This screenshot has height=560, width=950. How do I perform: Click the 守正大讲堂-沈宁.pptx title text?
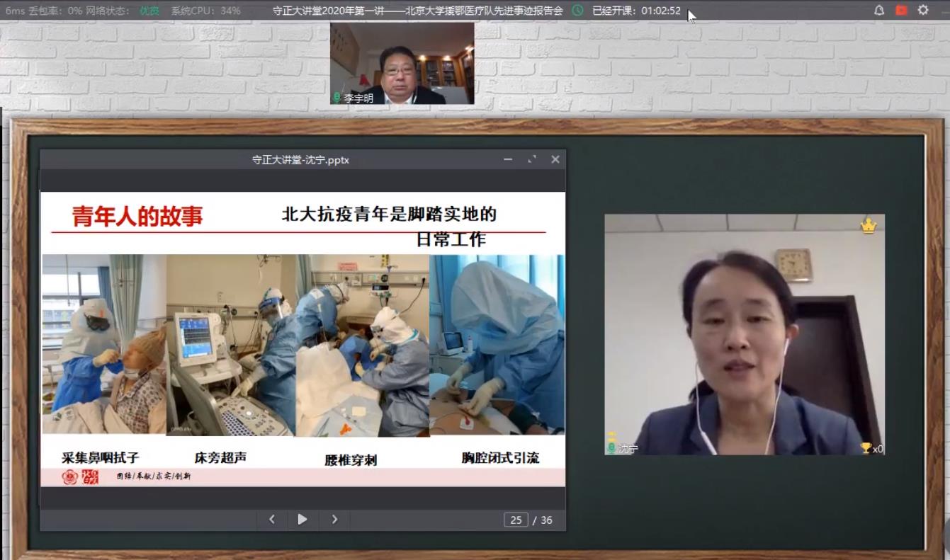pyautogui.click(x=300, y=160)
